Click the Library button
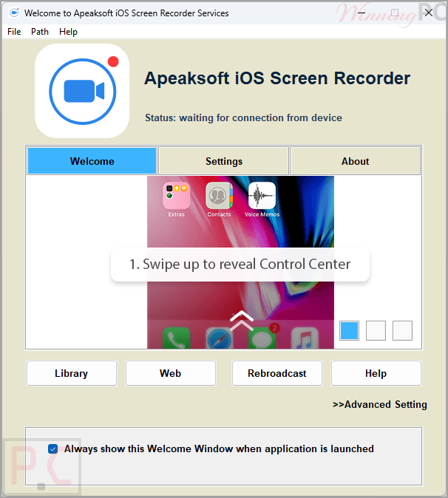448x498 pixels. point(72,373)
